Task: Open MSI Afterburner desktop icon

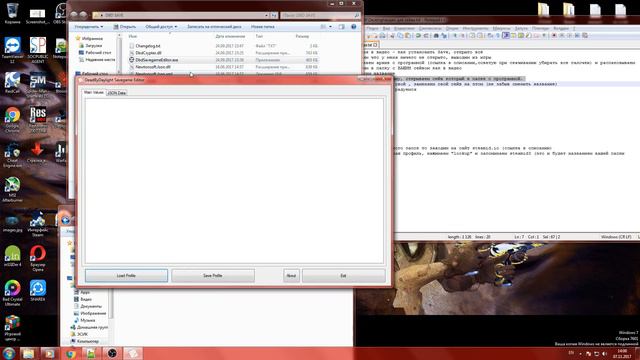Action: 12,189
